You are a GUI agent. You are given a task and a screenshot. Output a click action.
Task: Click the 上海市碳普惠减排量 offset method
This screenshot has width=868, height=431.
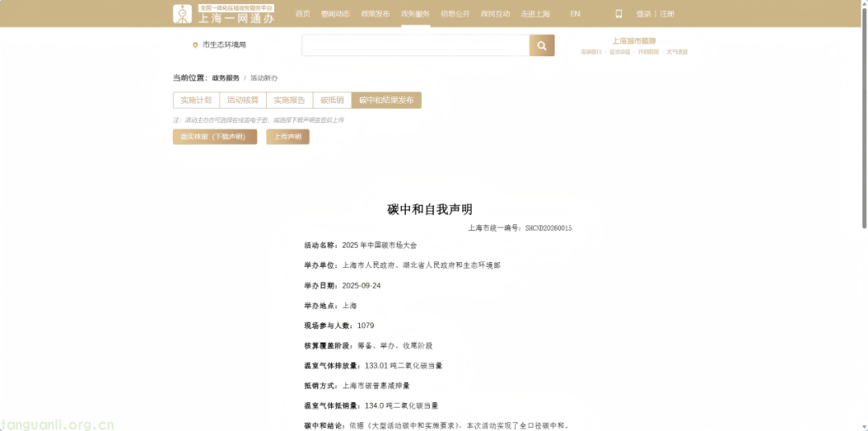[376, 386]
